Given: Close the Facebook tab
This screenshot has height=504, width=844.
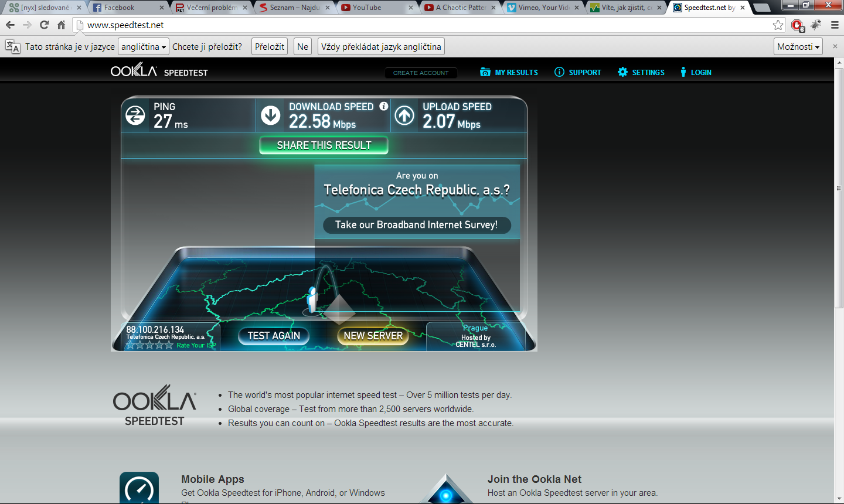Looking at the screenshot, I should [x=162, y=8].
